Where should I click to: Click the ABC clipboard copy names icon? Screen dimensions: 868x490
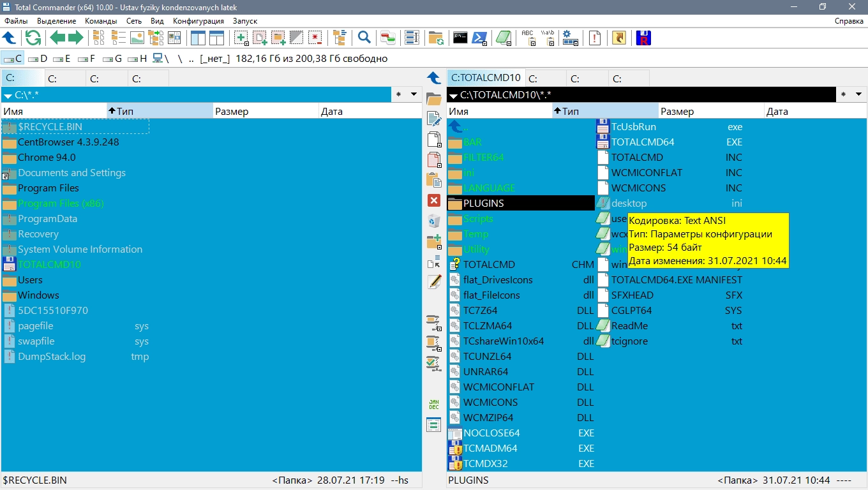[528, 38]
